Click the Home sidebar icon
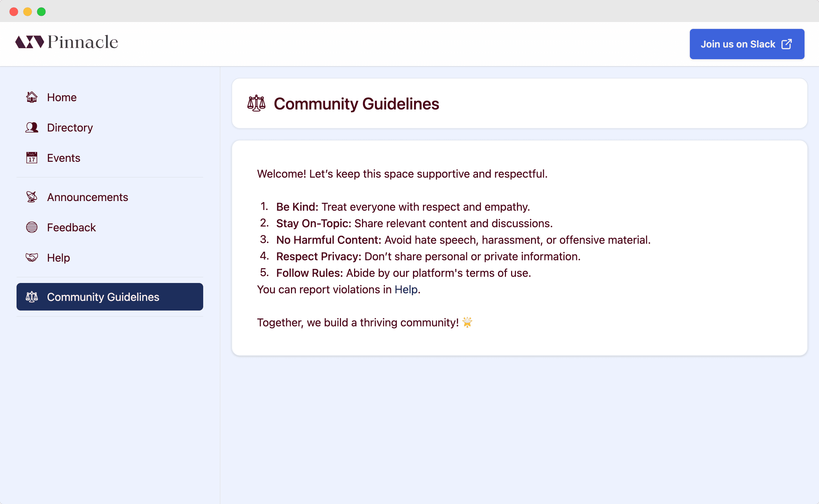Screen dimensions: 819x504 (32, 97)
